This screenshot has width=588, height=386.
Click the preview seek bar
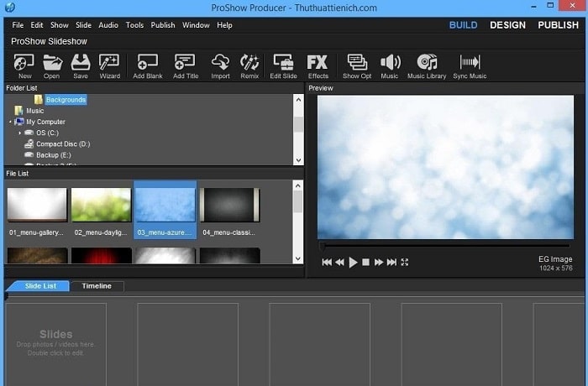click(x=445, y=246)
